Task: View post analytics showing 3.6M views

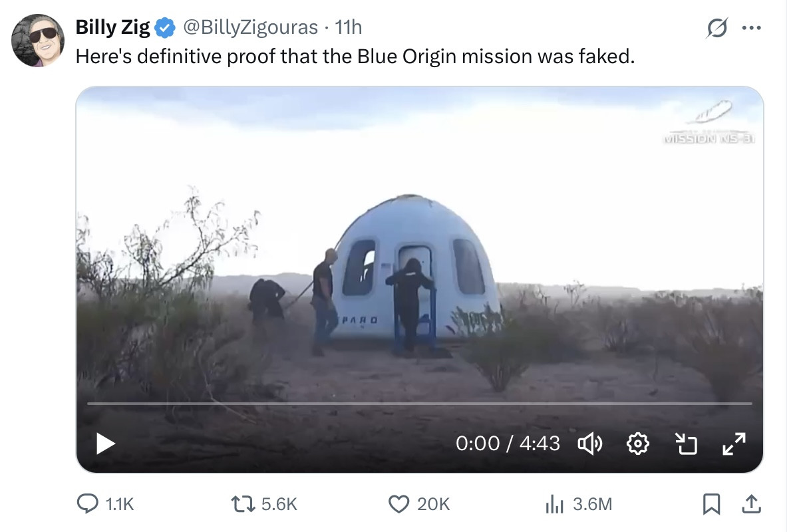Action: tap(554, 504)
